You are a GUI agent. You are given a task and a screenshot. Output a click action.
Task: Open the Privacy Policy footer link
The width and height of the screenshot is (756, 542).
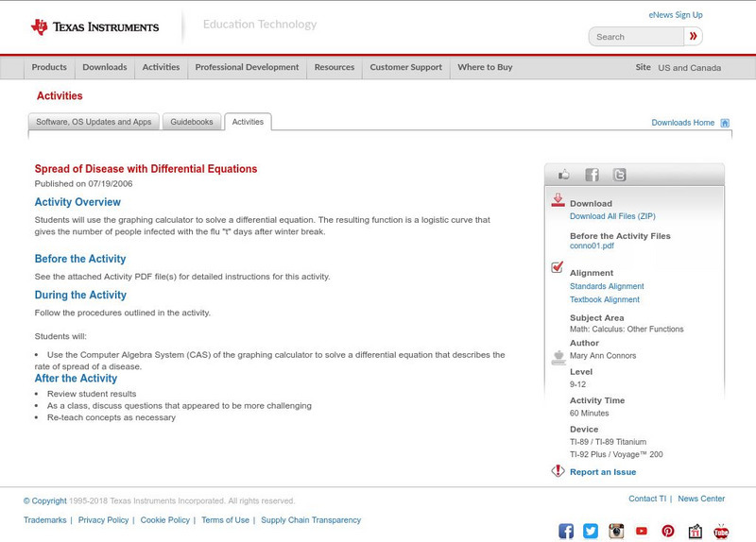click(103, 520)
